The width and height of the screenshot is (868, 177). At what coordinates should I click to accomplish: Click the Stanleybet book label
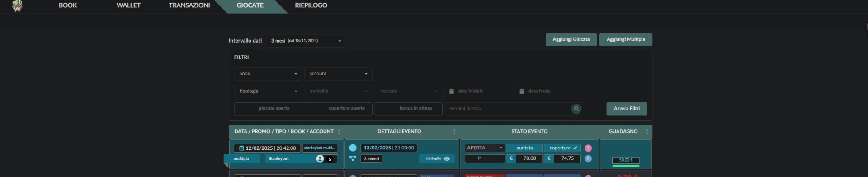point(278,159)
